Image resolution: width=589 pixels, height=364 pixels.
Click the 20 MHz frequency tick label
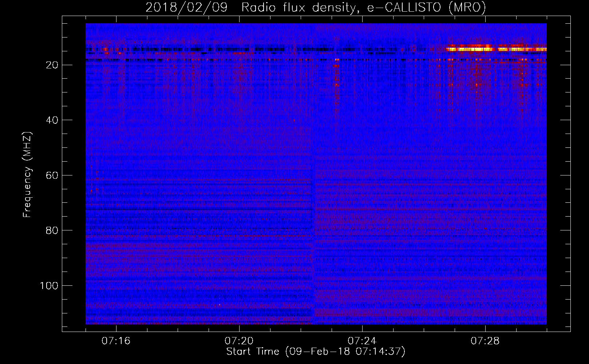coord(52,65)
